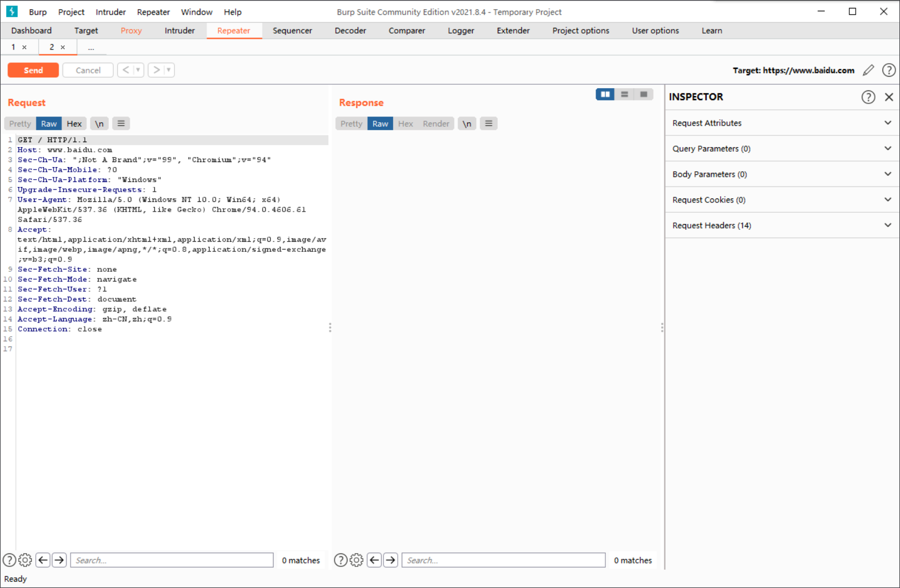Open Response actions hamburger menu
The image size is (900, 588).
coord(489,123)
